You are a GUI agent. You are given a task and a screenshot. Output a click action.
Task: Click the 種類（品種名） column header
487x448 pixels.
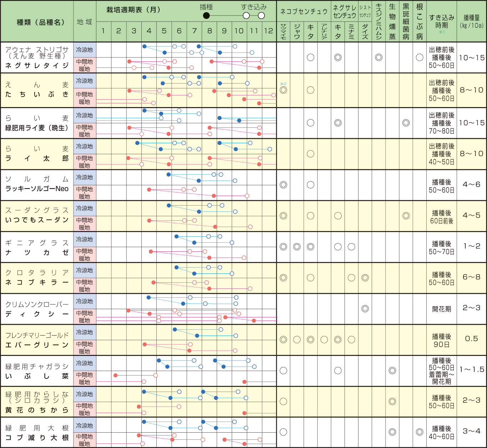41,22
